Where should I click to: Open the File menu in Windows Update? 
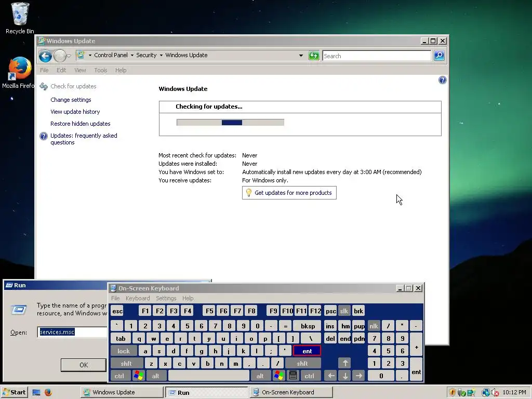pos(44,70)
